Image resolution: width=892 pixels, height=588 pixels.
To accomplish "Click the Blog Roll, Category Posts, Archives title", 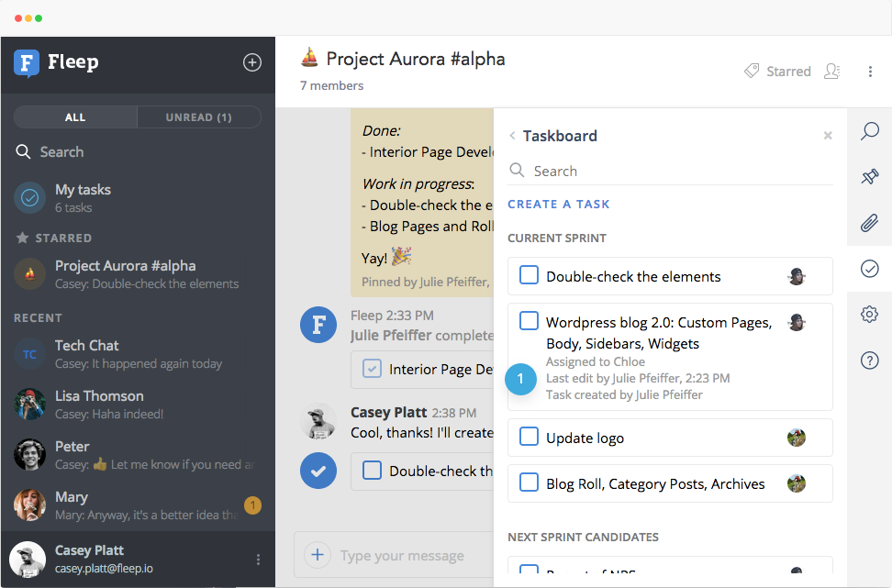I will pos(655,484).
